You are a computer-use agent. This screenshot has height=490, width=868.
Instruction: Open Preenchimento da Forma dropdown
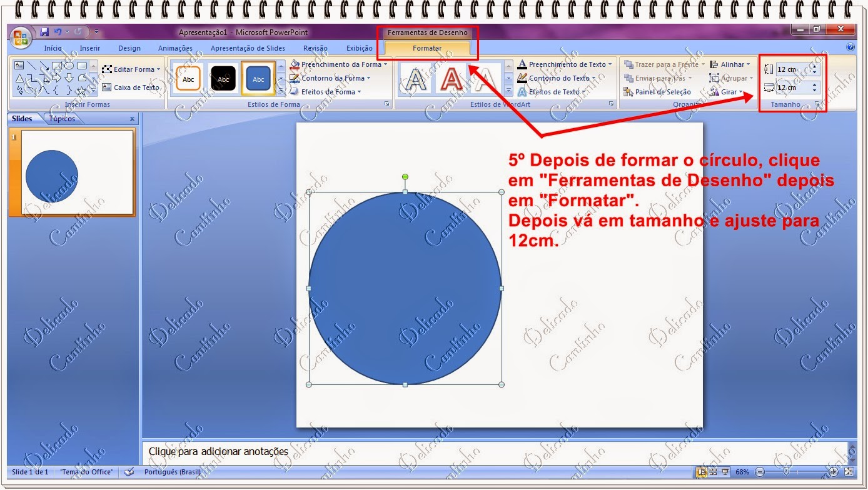[338, 64]
